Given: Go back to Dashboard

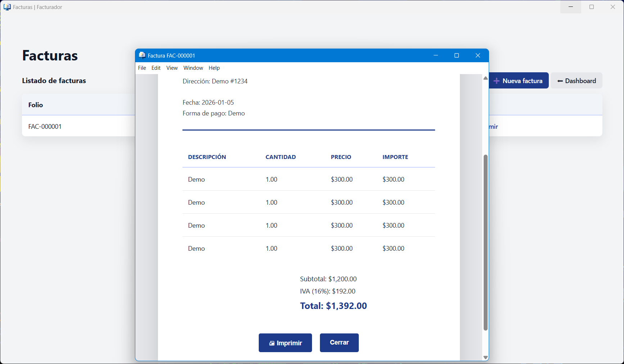Looking at the screenshot, I should [x=576, y=81].
